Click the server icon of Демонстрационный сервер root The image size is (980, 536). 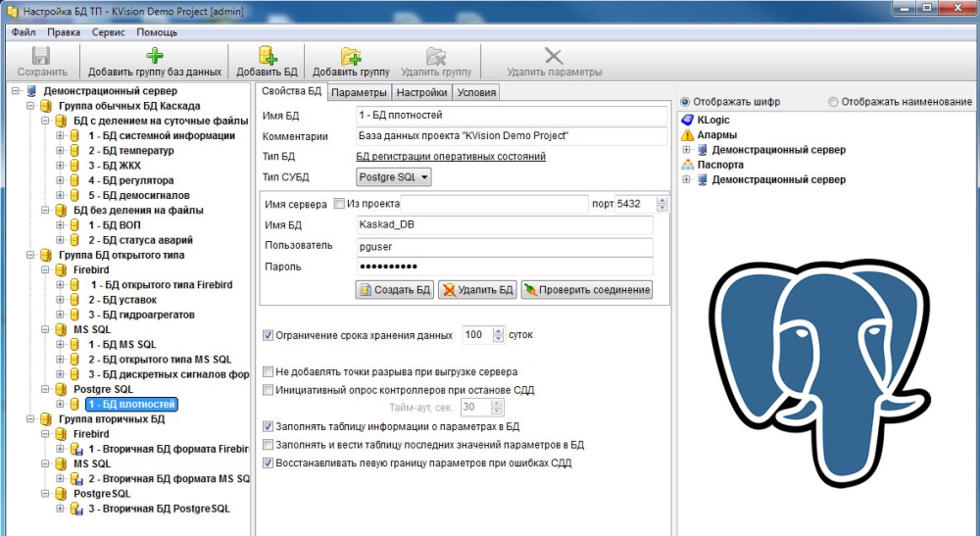click(x=31, y=91)
